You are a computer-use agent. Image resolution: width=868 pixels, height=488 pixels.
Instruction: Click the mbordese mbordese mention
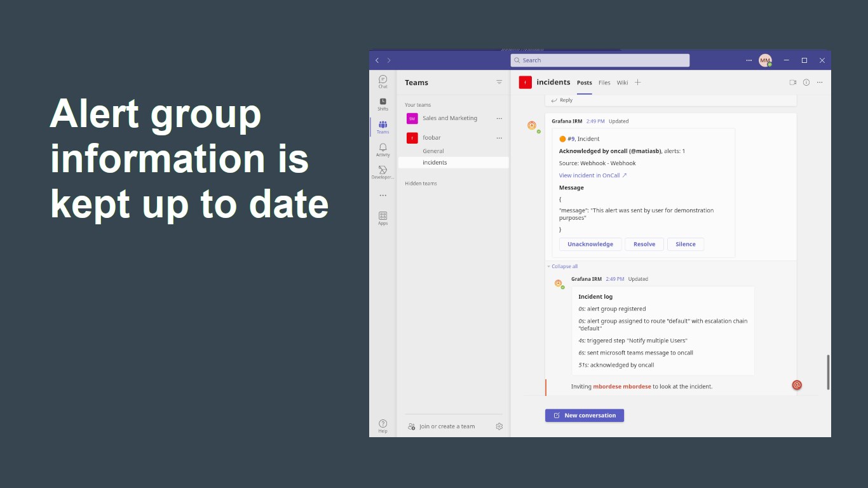pos(622,386)
